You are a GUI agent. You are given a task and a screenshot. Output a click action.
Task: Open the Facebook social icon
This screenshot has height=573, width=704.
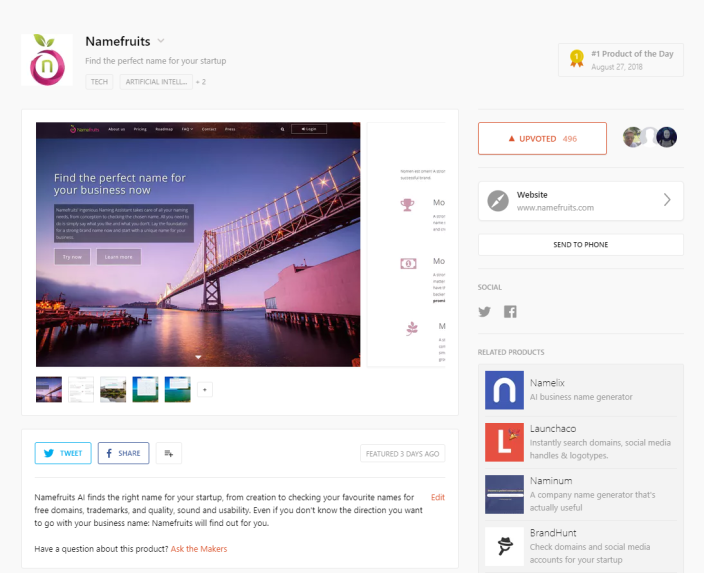click(510, 312)
